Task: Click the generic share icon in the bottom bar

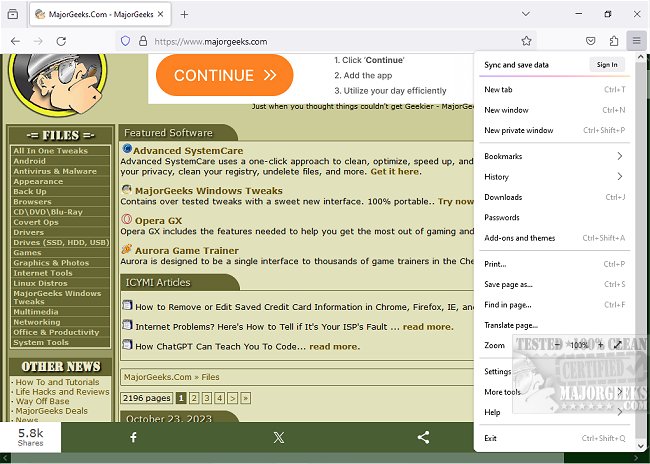Action: point(423,437)
